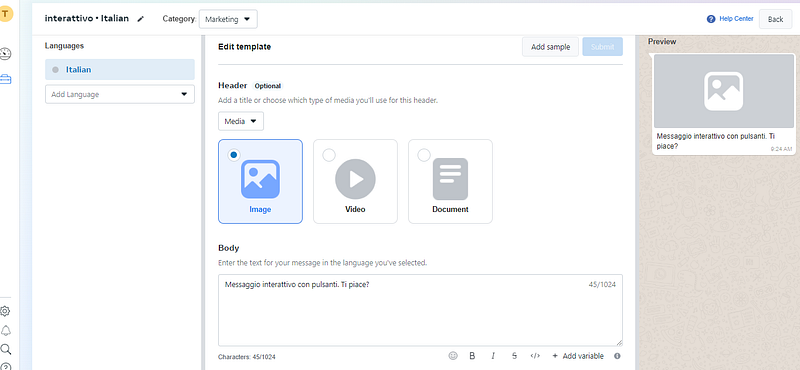The width and height of the screenshot is (800, 370).
Task: Toggle strikethrough formatting
Action: click(514, 356)
